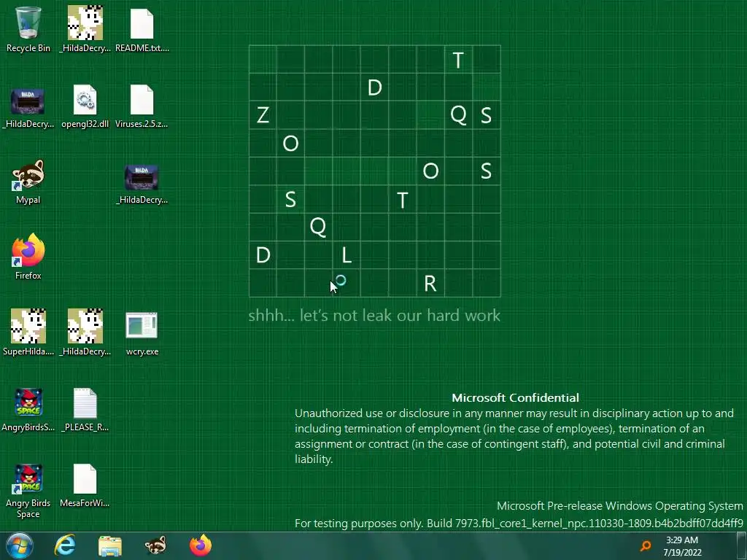Image resolution: width=747 pixels, height=560 pixels.
Task: Select the Recycle Bin desktop icon
Action: tap(28, 28)
